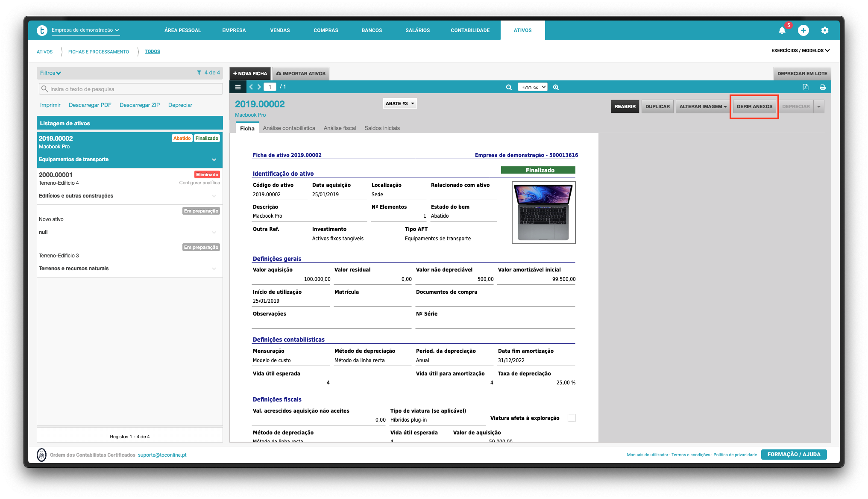Toggle Viatura afeta à exploração checkbox

point(571,418)
